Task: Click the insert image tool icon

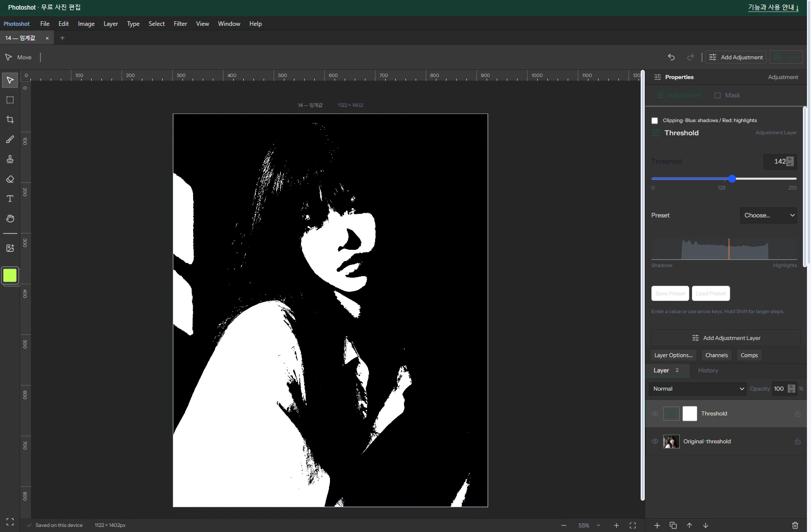Action: (x=10, y=248)
